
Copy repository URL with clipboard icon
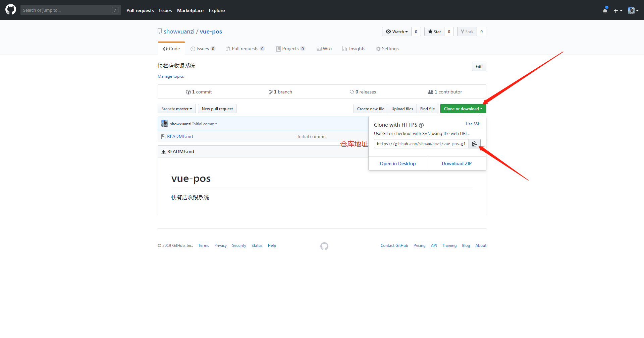point(475,144)
